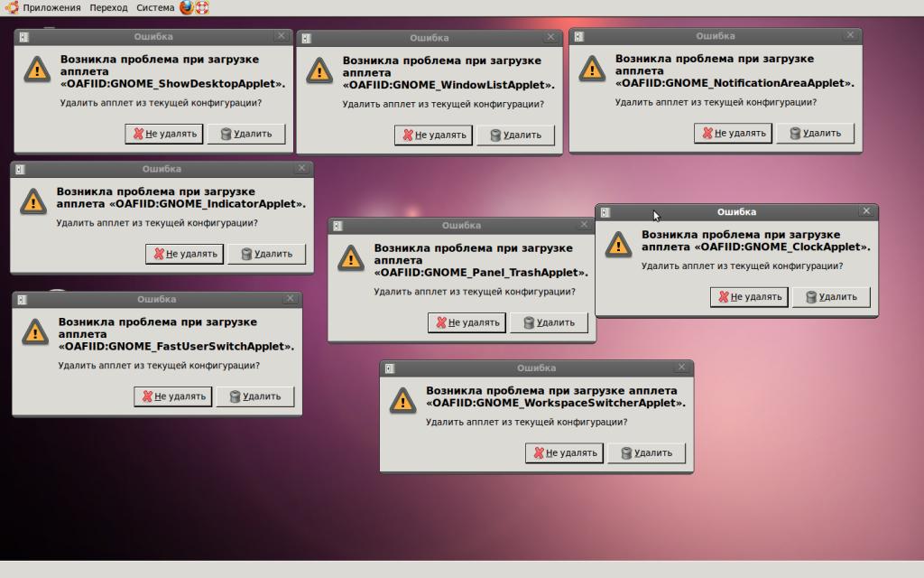Click text «OAFIID:GNOME_FastUserSwitchApplet»
The height and width of the screenshot is (578, 924).
pyautogui.click(x=176, y=346)
